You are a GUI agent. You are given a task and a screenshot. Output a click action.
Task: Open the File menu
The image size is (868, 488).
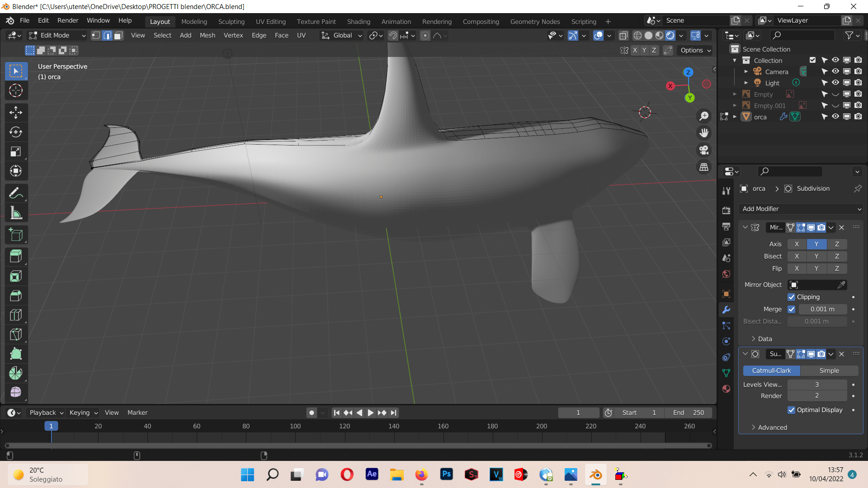pos(24,21)
